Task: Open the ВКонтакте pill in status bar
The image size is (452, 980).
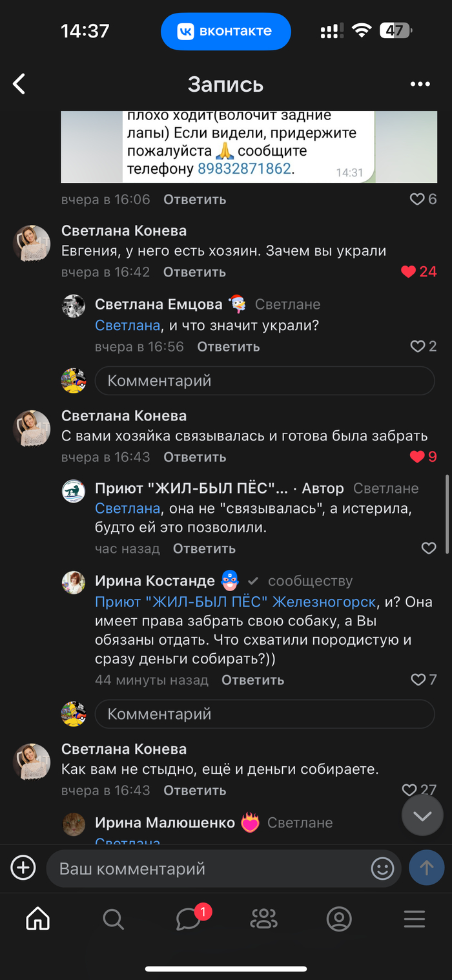Action: coord(226,31)
